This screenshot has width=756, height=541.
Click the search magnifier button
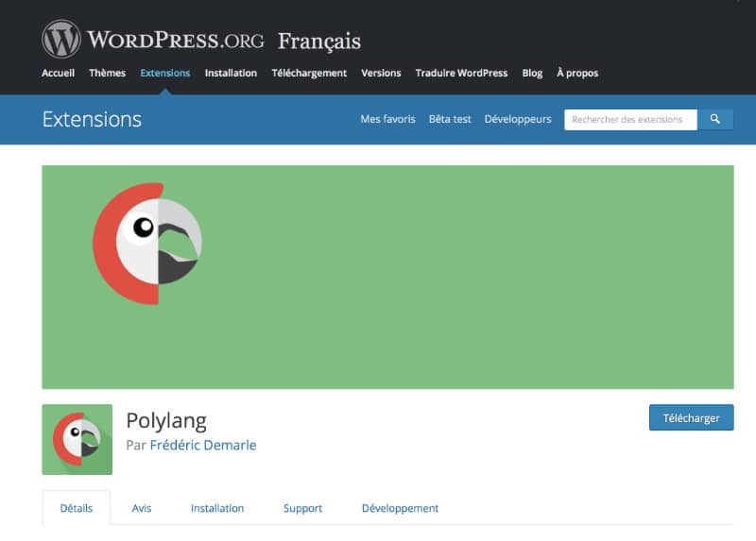pos(715,120)
